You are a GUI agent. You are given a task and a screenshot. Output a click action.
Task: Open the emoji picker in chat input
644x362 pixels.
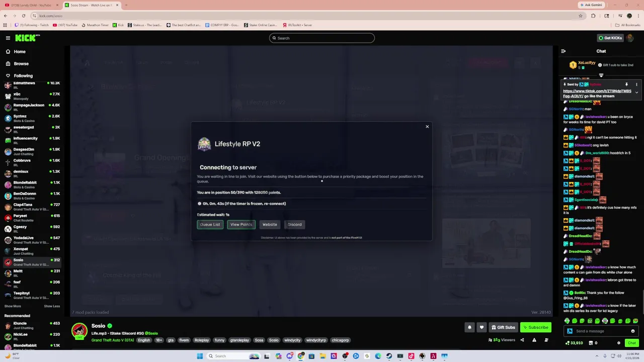(633, 331)
